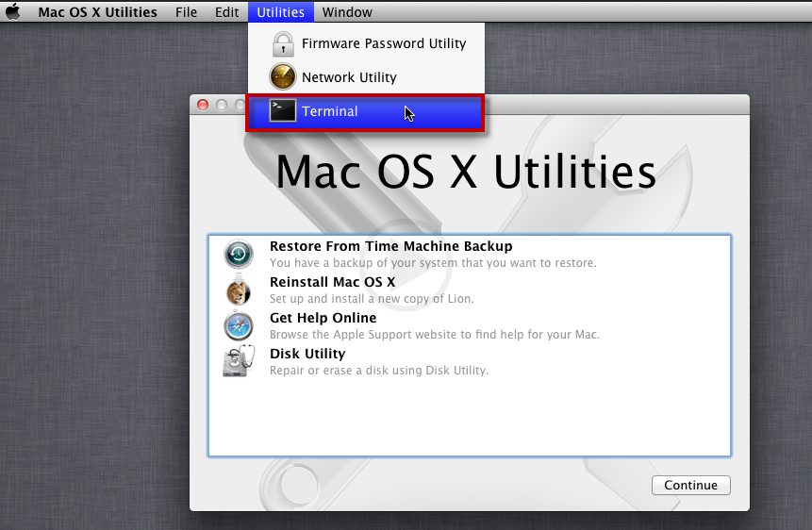Open the Edit menu
The height and width of the screenshot is (530, 812).
tap(227, 12)
